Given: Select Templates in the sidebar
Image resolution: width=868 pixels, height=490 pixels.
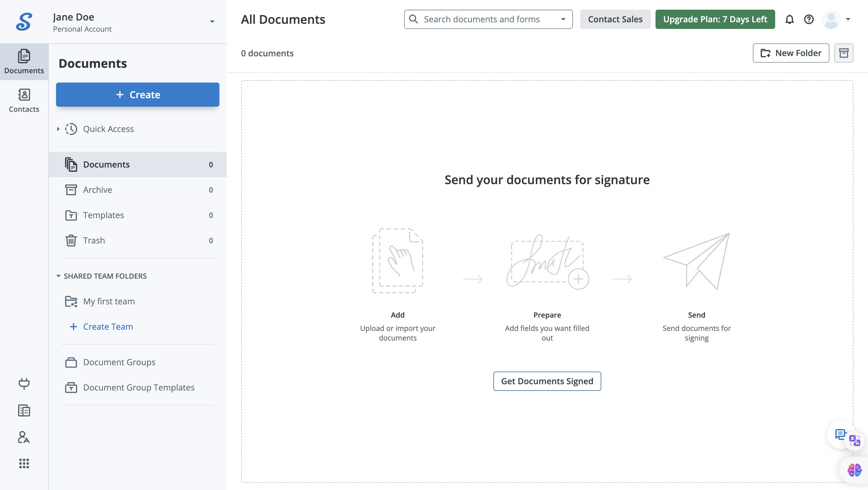Looking at the screenshot, I should pos(103,215).
